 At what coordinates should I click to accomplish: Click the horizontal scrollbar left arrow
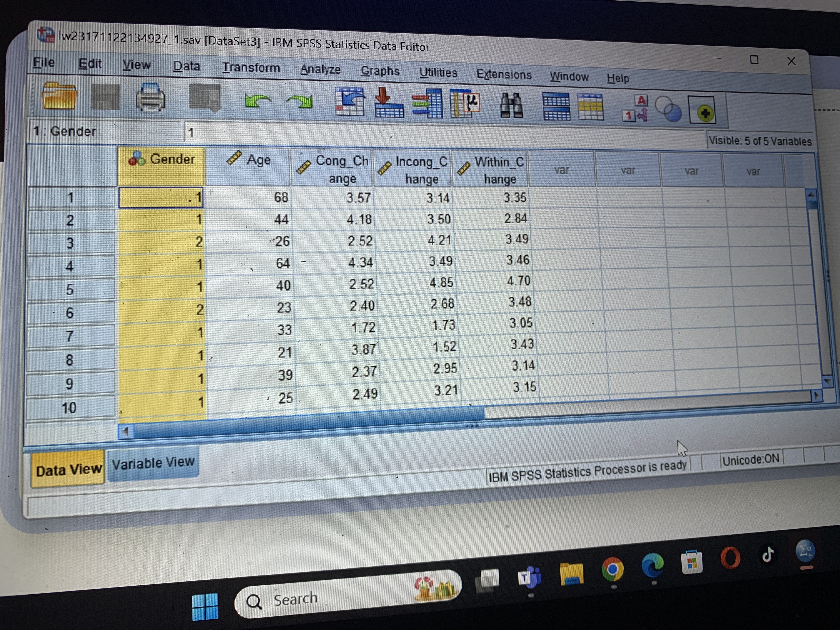coord(126,432)
